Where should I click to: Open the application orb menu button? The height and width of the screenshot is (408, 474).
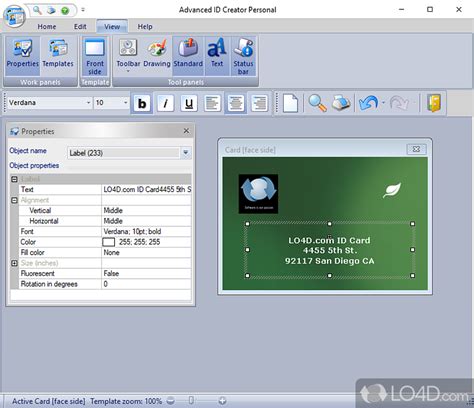tap(15, 15)
